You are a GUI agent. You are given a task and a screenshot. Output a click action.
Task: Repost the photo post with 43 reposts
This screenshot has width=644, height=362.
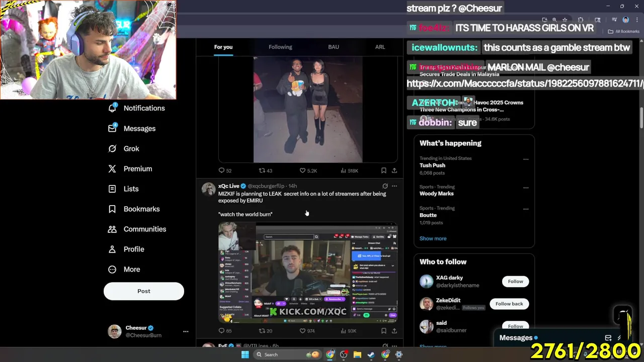coord(265,170)
